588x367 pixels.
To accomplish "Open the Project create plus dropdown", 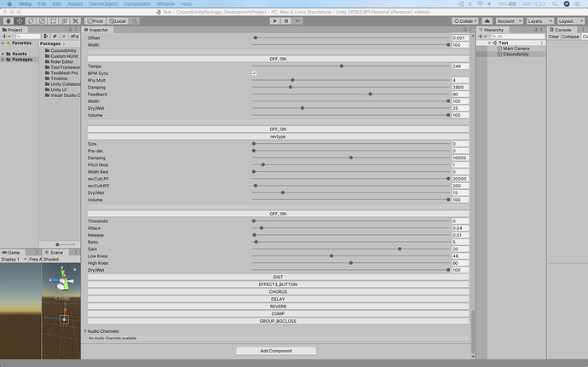I will [x=6, y=37].
